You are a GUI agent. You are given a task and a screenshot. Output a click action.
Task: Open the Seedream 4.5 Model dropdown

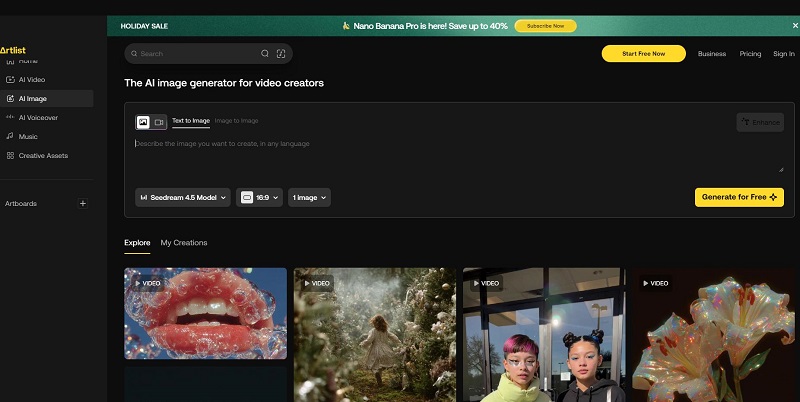(183, 198)
